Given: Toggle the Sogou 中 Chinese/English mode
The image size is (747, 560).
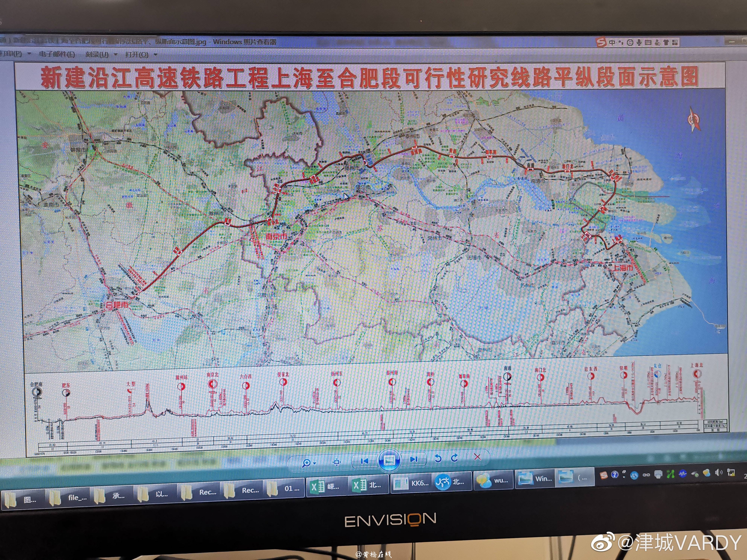Looking at the screenshot, I should [x=612, y=42].
